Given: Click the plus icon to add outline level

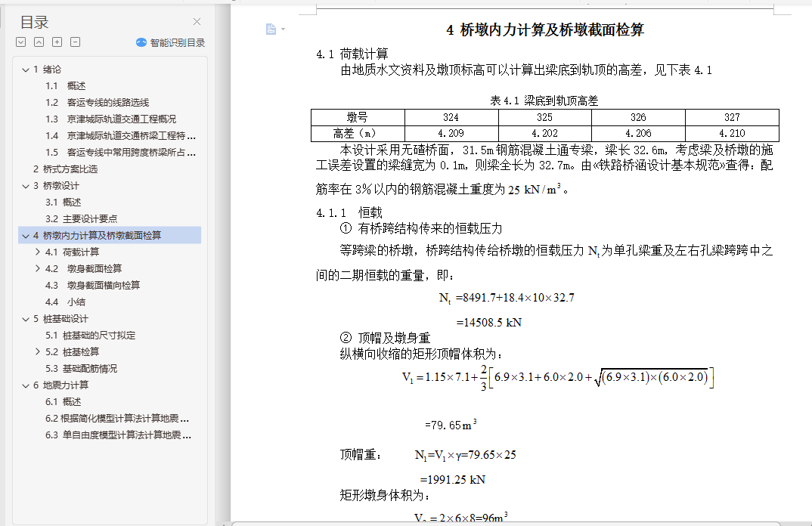Looking at the screenshot, I should point(57,42).
